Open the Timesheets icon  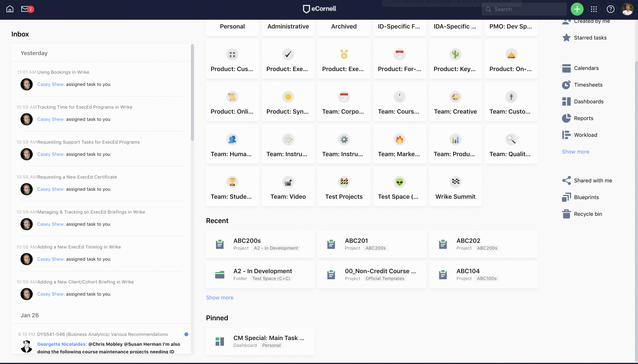coord(566,85)
